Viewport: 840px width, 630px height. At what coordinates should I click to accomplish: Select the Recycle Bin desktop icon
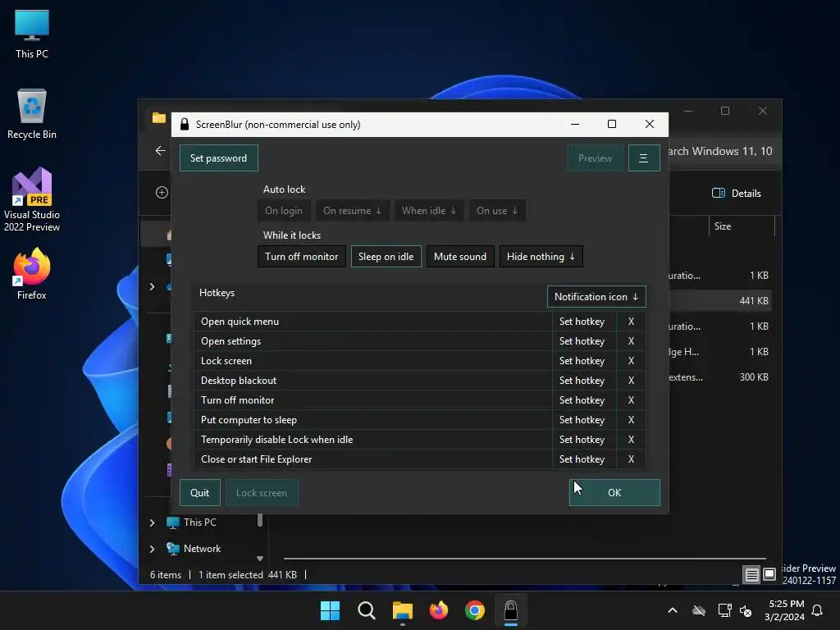click(x=32, y=114)
